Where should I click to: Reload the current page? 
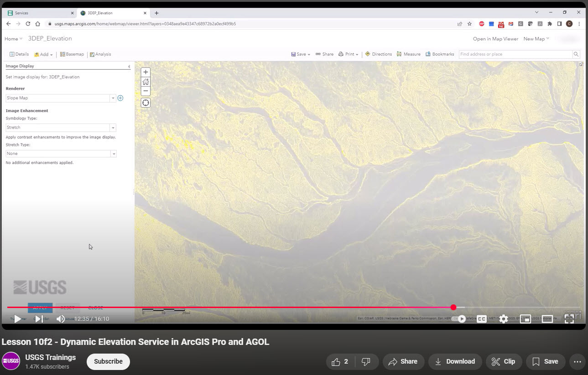coord(28,24)
